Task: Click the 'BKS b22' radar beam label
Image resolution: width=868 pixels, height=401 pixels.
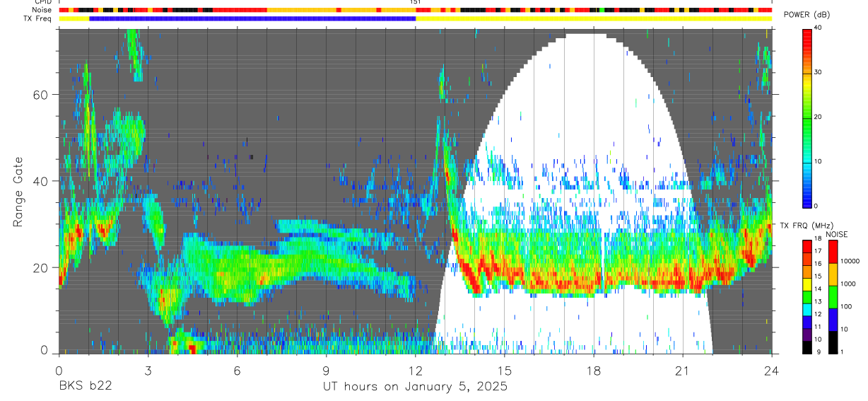Action: 85,387
